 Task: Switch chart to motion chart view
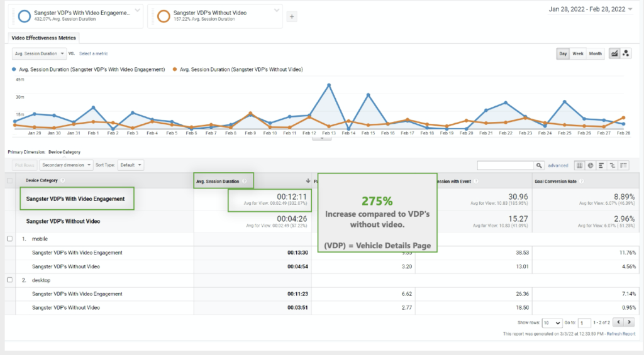click(626, 54)
